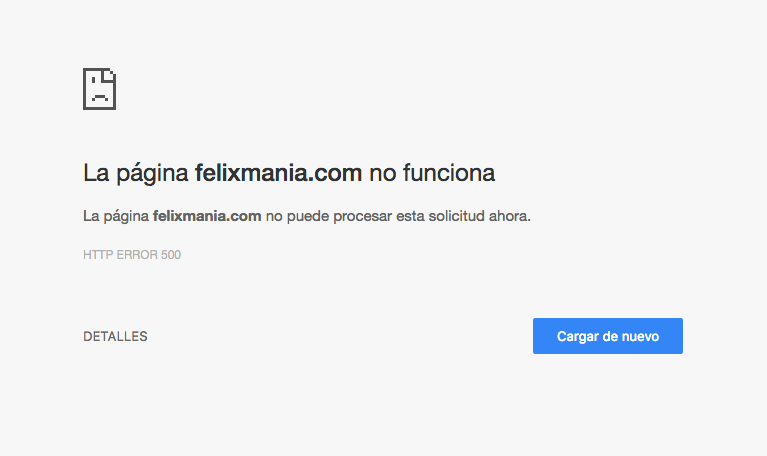
Task: Click the number 500 in error code
Action: [x=171, y=255]
